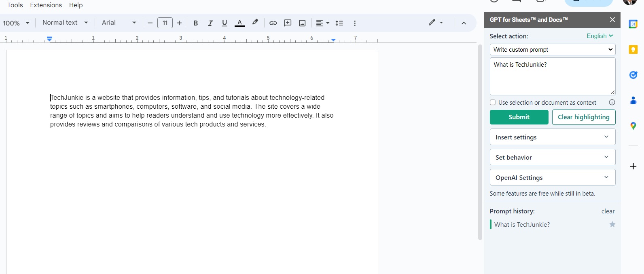Open the Tools menu
This screenshot has height=274, width=644.
tap(15, 5)
